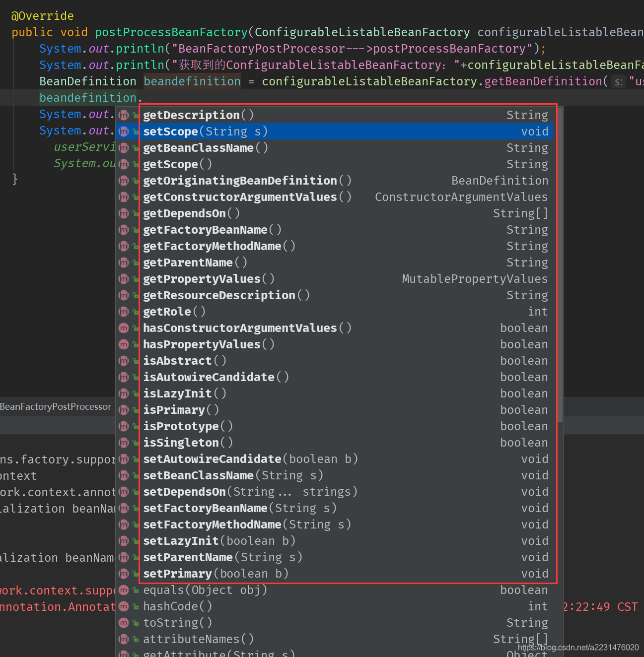Viewport: 644px width, 657px height.
Task: Select hasConstructorArgumentValues() suggestion
Action: pos(335,328)
